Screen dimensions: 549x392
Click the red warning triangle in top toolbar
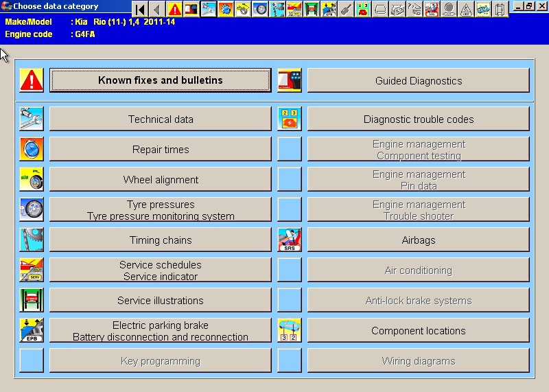point(175,9)
